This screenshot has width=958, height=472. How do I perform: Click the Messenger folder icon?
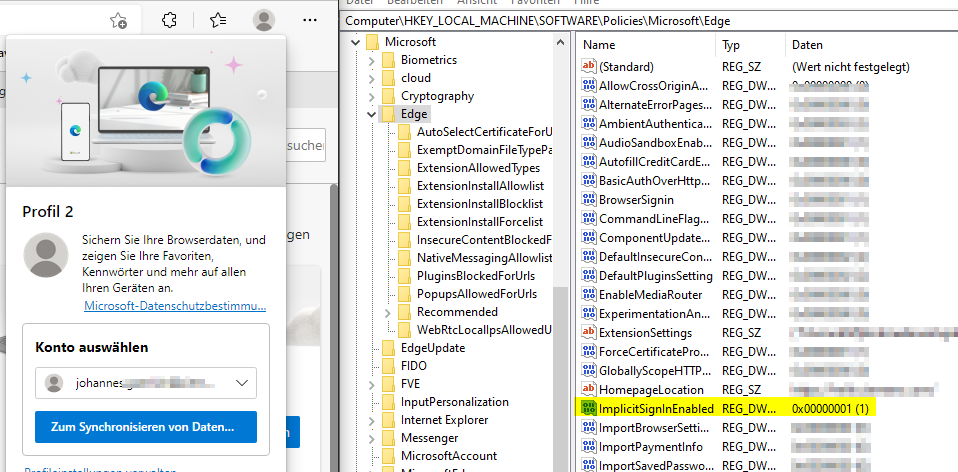coord(389,438)
